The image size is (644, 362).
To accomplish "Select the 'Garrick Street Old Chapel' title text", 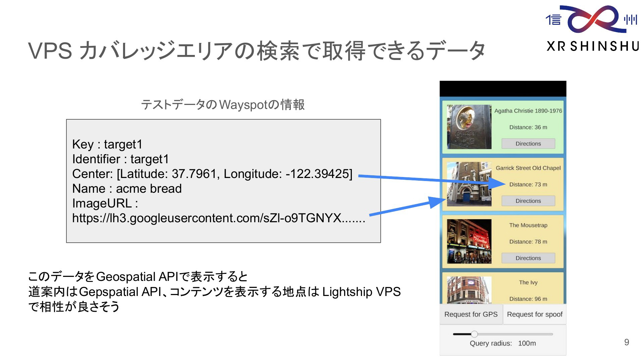I will pos(528,168).
